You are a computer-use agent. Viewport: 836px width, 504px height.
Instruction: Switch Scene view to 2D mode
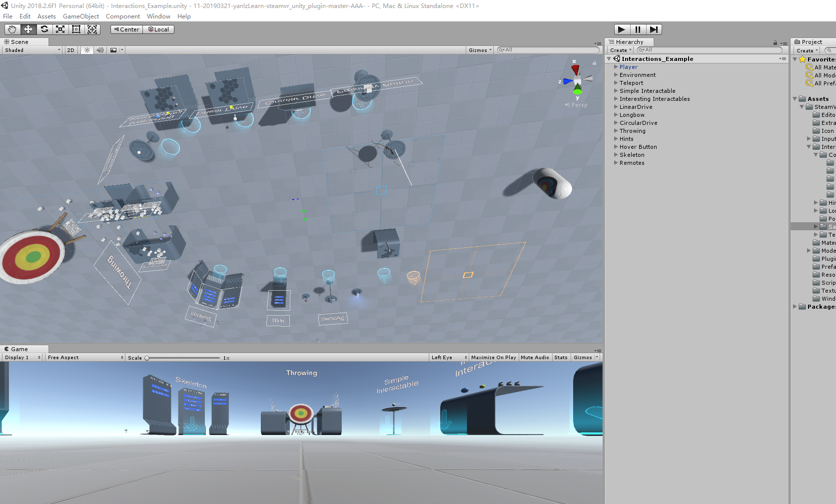[70, 50]
